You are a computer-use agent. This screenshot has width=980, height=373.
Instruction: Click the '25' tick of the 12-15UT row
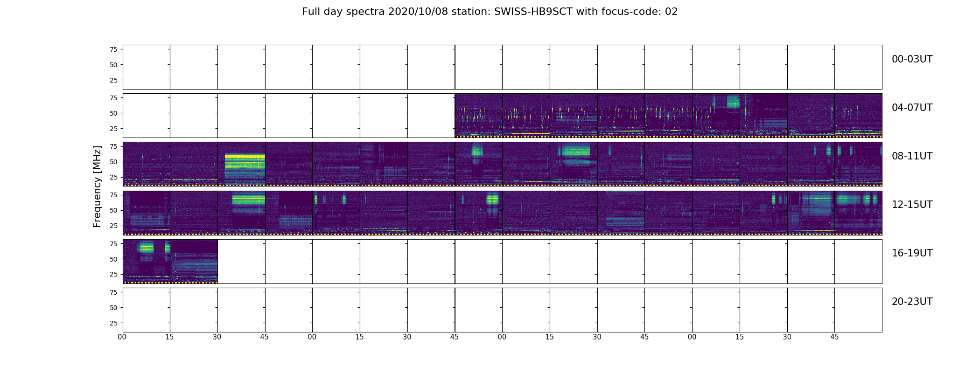(x=113, y=226)
